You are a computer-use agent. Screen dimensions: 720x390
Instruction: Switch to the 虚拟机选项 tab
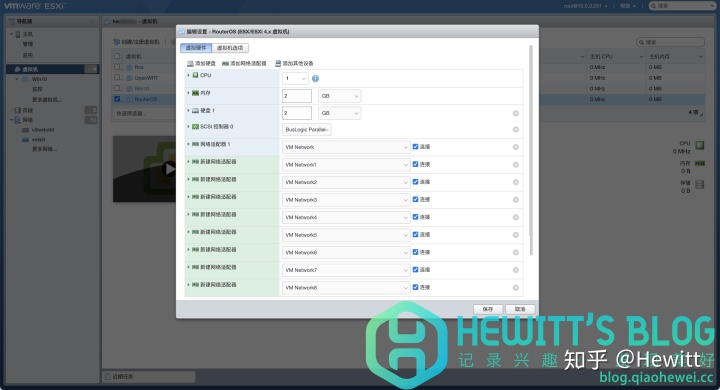pyautogui.click(x=230, y=48)
